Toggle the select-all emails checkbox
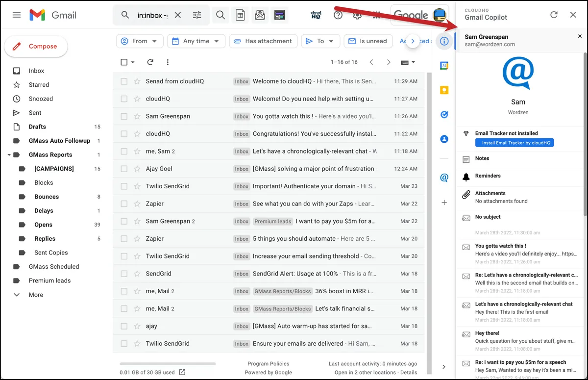 pos(124,62)
